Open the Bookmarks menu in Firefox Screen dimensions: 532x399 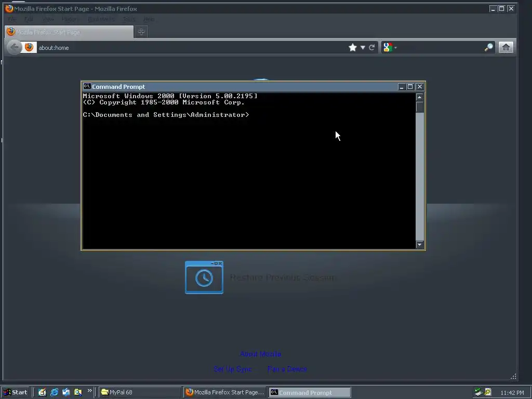[x=101, y=19]
